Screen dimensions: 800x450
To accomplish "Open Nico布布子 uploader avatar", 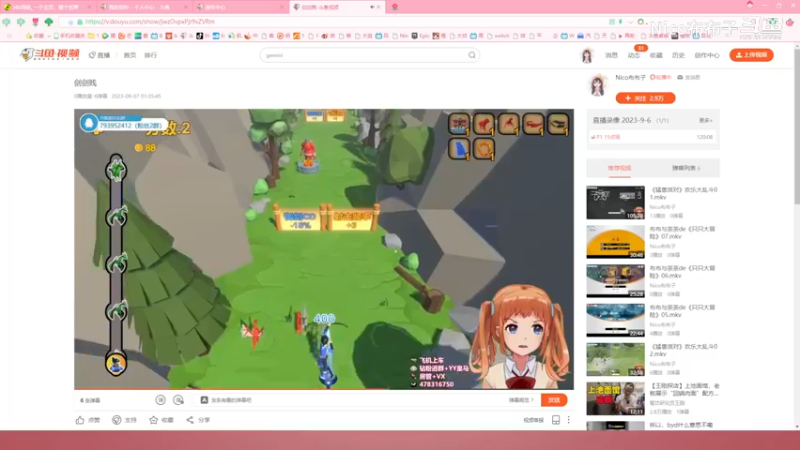I will (x=598, y=85).
